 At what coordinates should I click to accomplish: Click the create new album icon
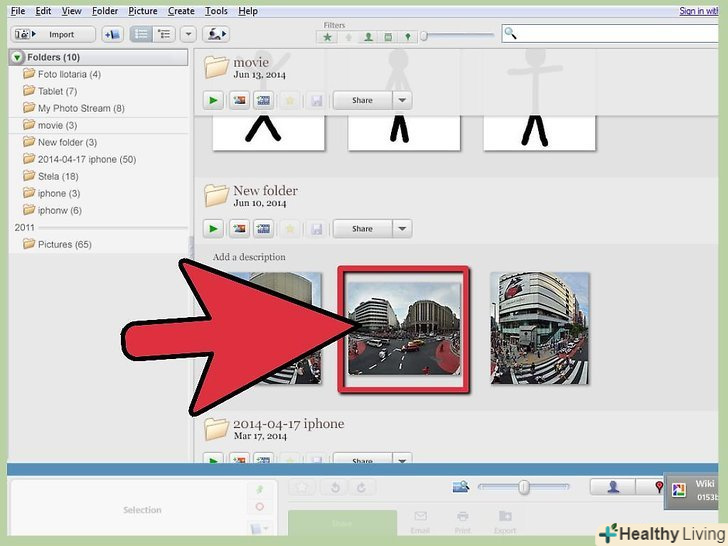tap(112, 34)
